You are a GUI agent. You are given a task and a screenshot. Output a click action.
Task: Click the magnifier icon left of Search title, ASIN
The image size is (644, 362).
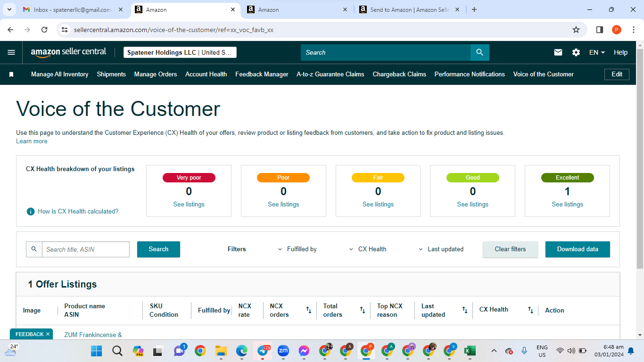(x=34, y=249)
